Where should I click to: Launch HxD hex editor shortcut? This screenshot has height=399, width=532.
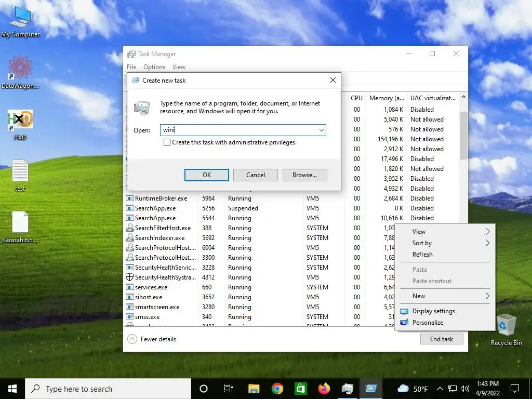pyautogui.click(x=20, y=125)
